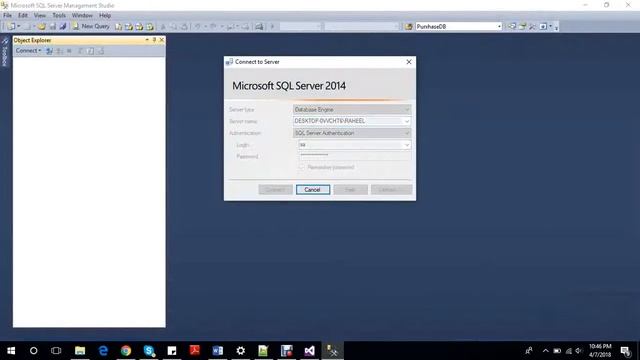Toggle the Remember password checkbox
640x360 pixels.
click(x=302, y=167)
